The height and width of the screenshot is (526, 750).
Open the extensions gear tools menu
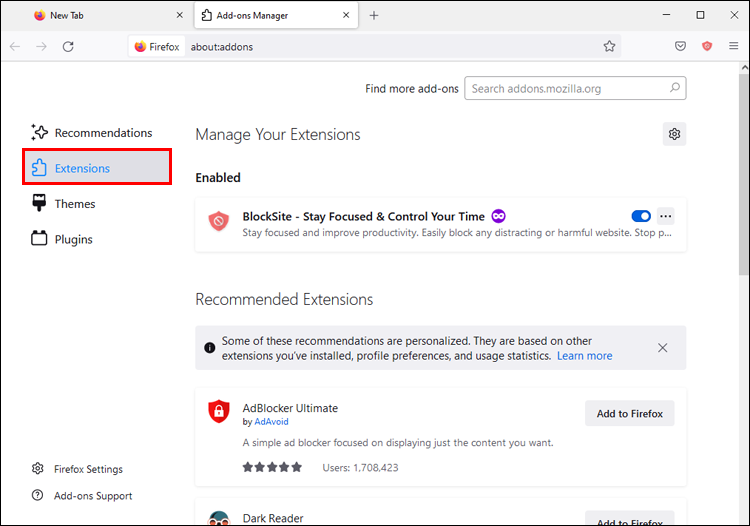pos(675,134)
